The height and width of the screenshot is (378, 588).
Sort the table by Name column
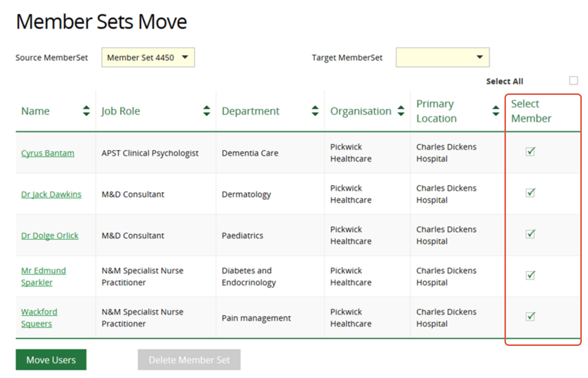pos(86,111)
